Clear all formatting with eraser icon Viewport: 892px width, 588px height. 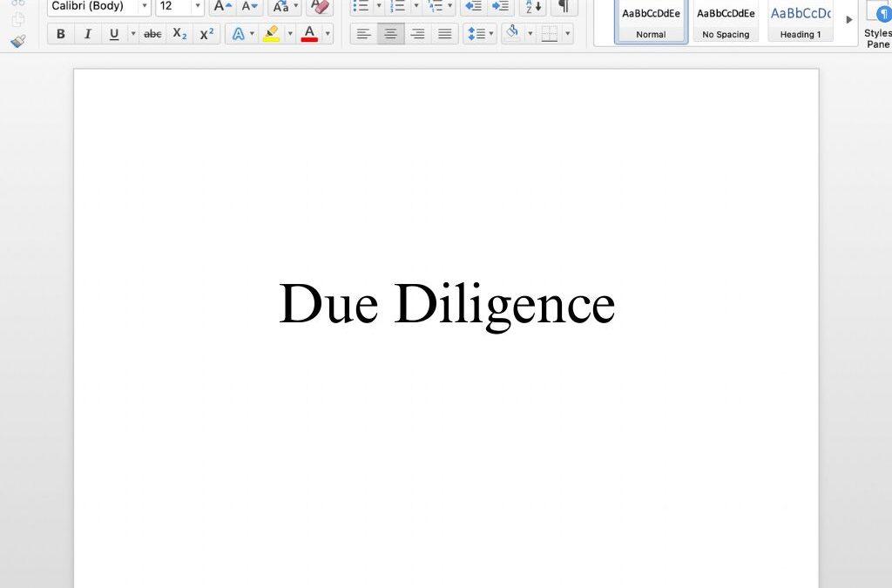(x=321, y=6)
